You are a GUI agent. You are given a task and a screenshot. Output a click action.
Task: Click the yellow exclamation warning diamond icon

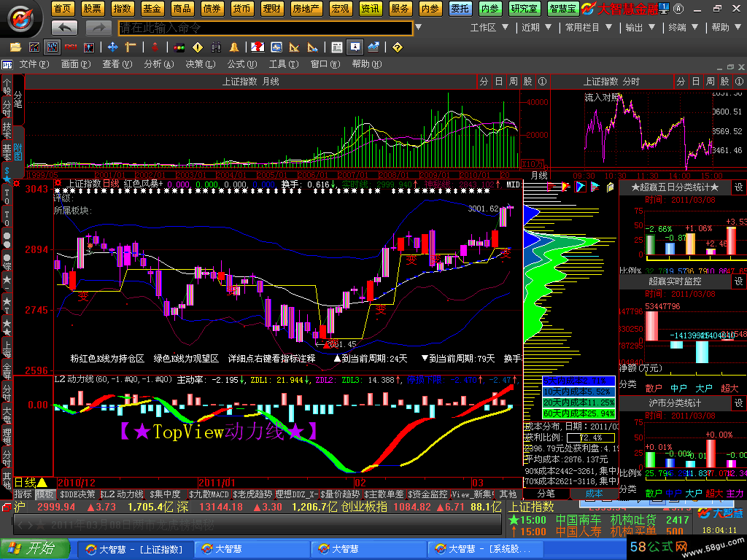(x=198, y=47)
